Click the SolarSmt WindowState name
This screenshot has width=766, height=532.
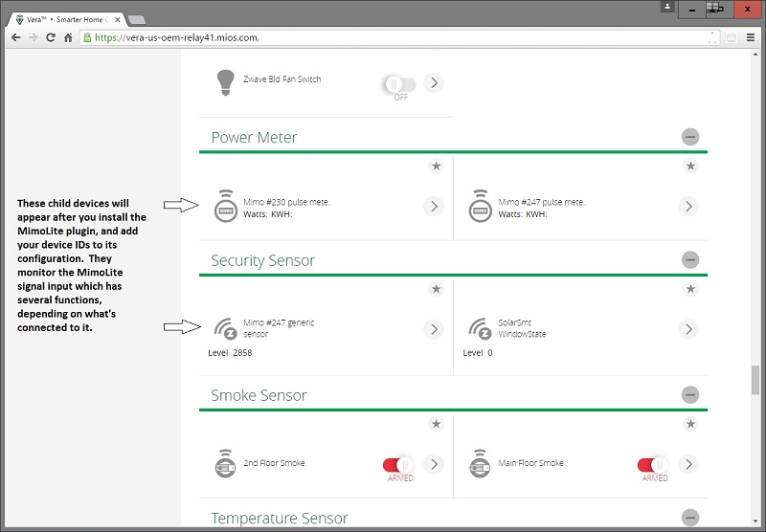coord(522,328)
